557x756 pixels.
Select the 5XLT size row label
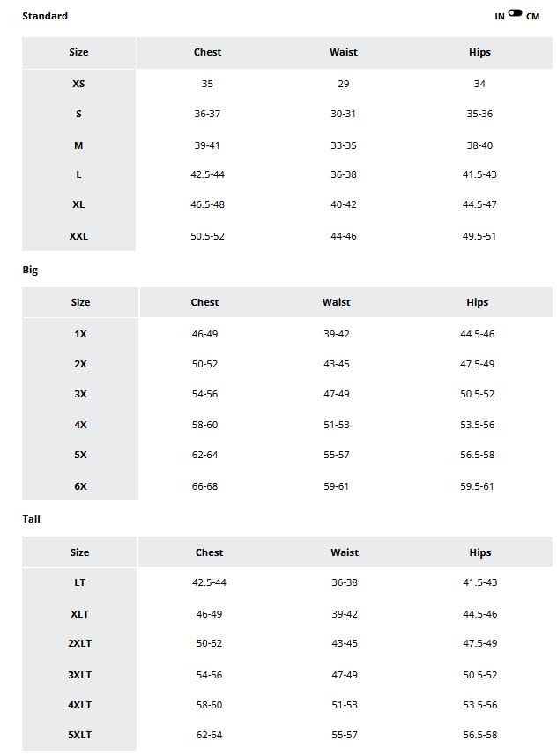pos(79,735)
